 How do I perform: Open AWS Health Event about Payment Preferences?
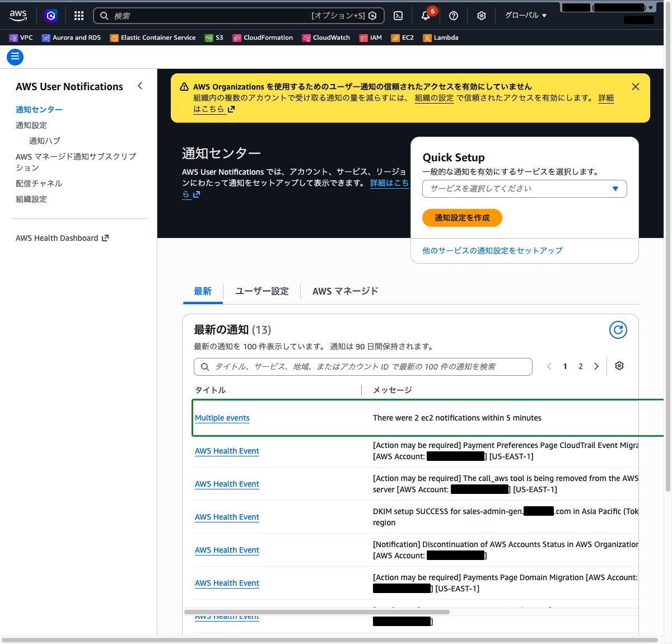click(x=227, y=451)
